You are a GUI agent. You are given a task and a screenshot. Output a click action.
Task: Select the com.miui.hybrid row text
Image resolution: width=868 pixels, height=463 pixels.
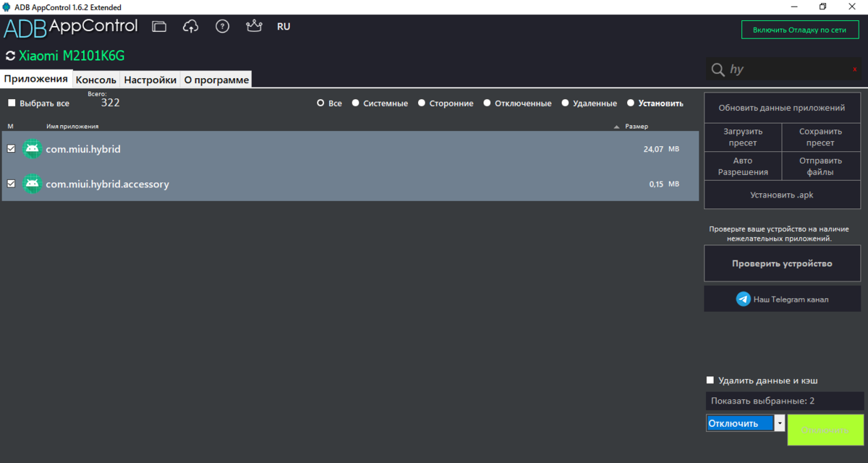[82, 149]
